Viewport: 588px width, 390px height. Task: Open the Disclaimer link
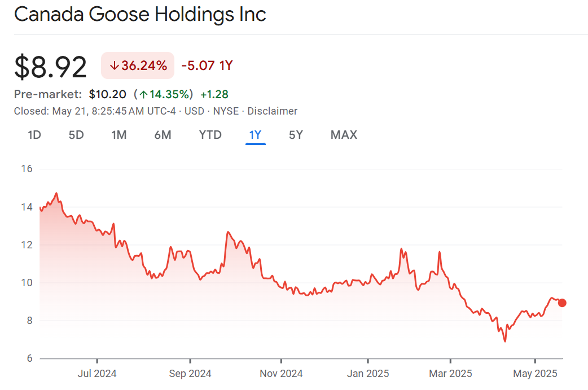coord(272,111)
